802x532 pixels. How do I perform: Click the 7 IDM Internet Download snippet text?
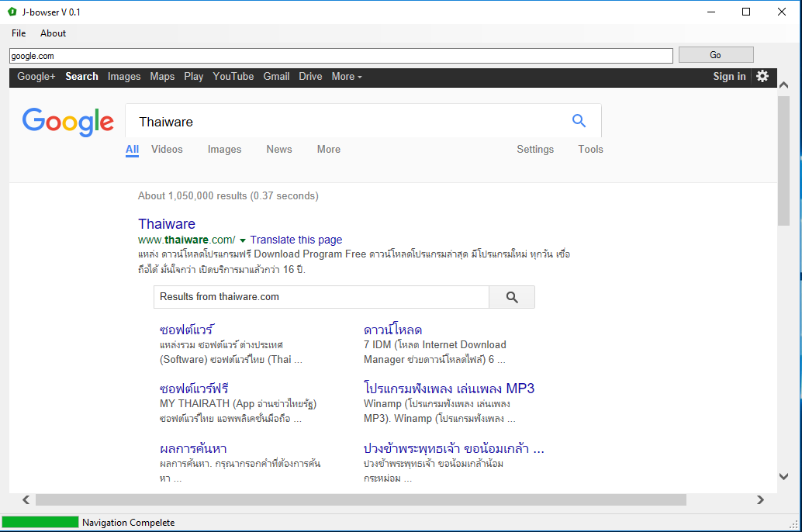pos(435,352)
